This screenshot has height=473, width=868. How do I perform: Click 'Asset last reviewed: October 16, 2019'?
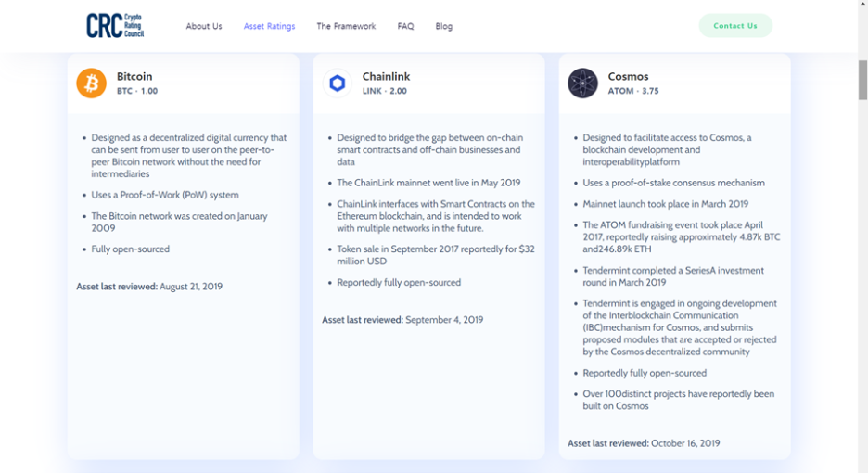[x=644, y=443]
